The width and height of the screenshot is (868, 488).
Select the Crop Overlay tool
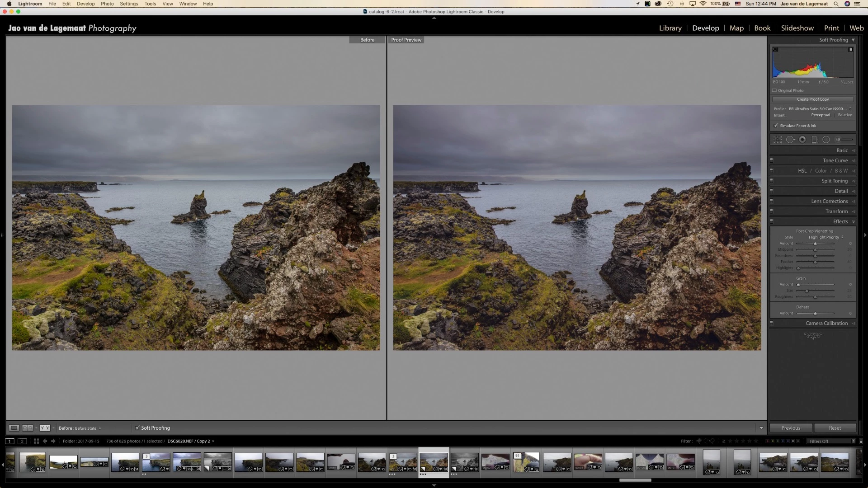point(778,140)
